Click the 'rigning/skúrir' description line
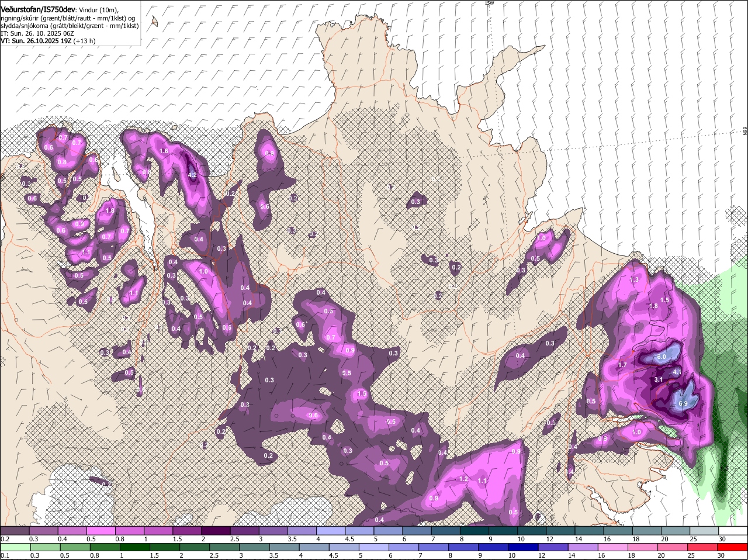 [68, 18]
